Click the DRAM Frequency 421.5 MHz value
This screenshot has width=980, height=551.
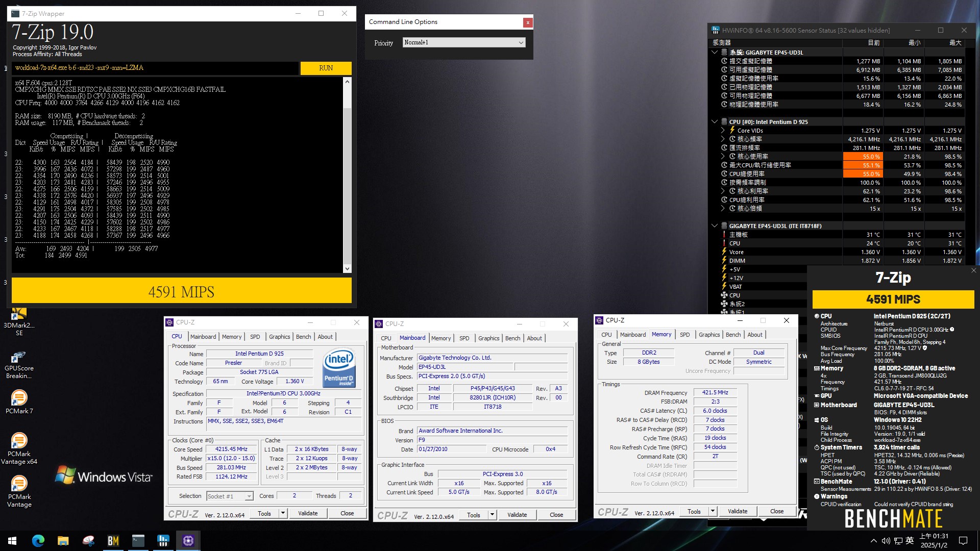(x=715, y=392)
